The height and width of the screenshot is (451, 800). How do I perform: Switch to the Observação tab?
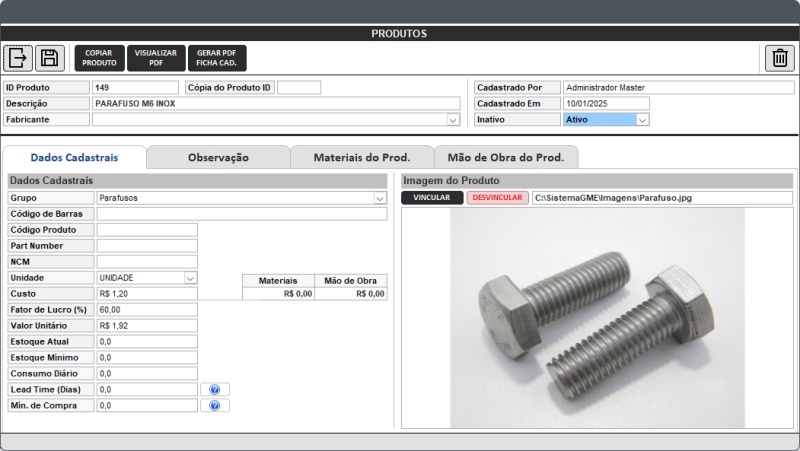(218, 157)
